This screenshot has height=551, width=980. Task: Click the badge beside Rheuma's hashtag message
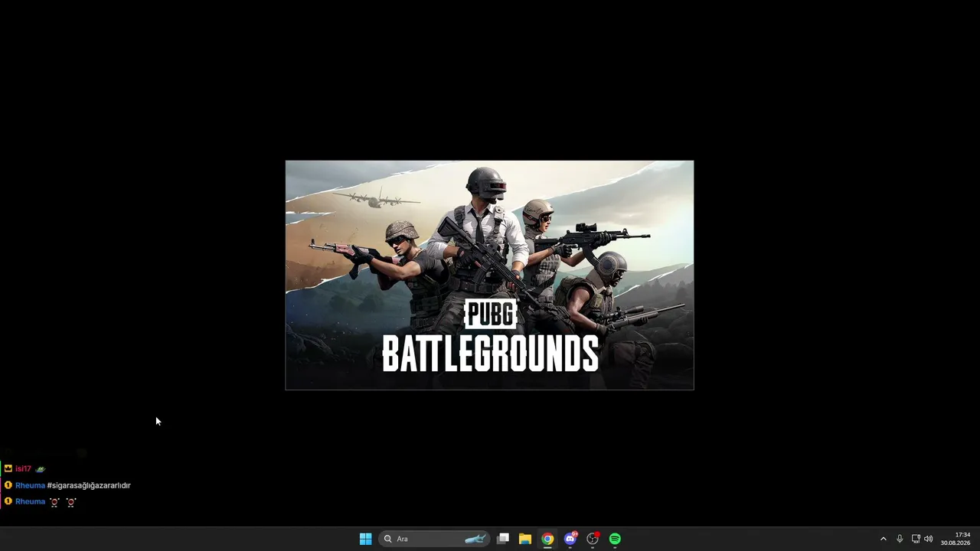[x=8, y=485]
